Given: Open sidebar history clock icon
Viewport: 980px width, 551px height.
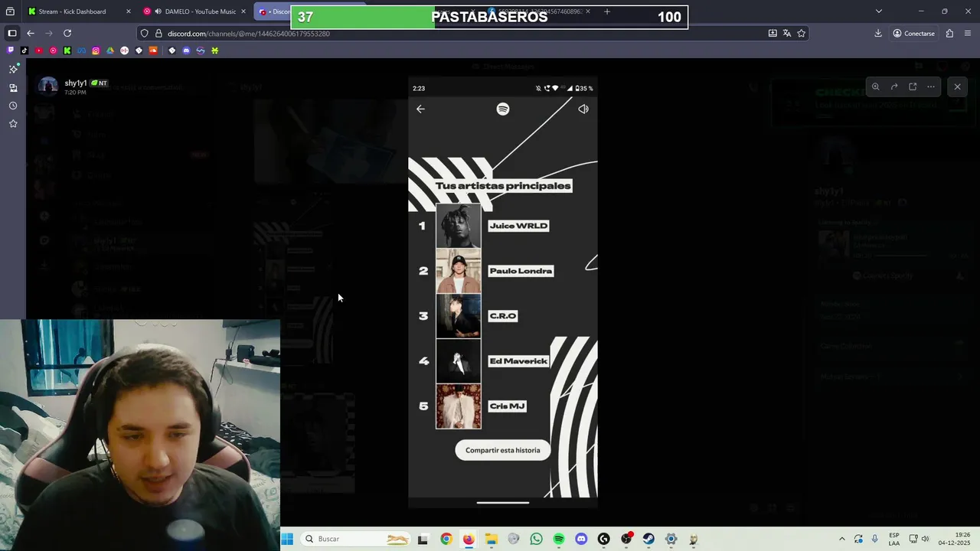Looking at the screenshot, I should click(13, 106).
